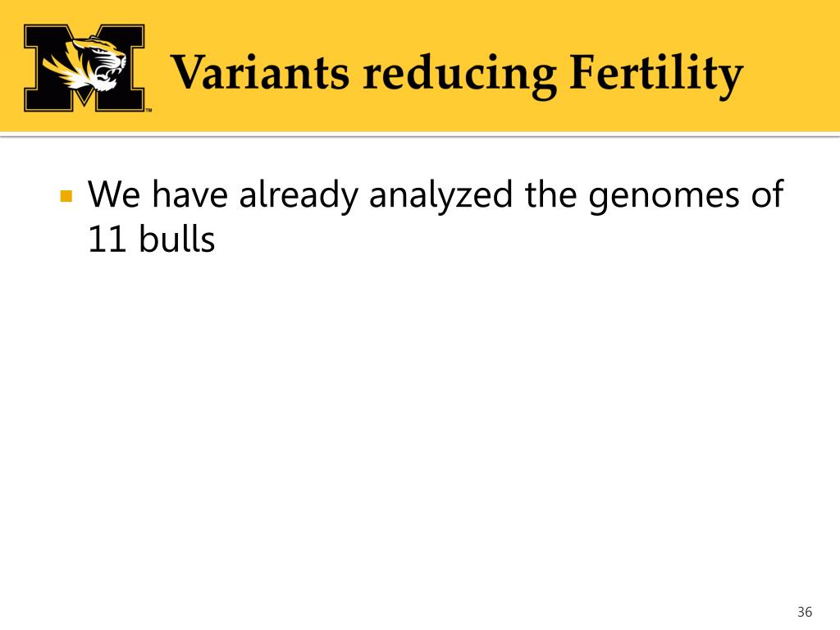Viewport: 840px width, 630px height.
Task: Click the TM trademark symbol beside logo
Action: [149, 110]
